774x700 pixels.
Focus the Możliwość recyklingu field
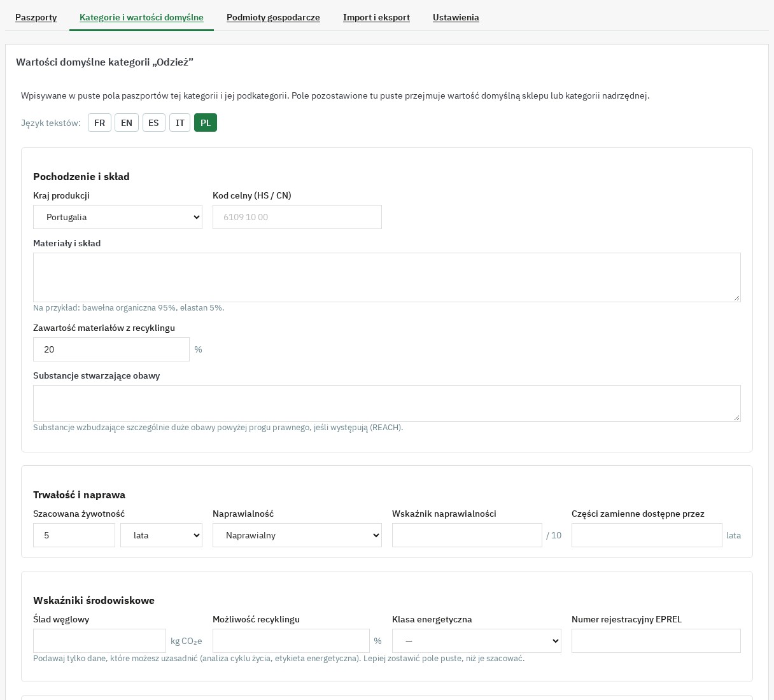point(291,641)
